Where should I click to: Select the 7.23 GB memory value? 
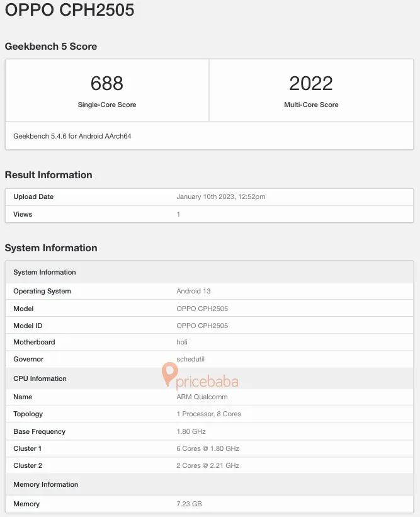coord(190,504)
